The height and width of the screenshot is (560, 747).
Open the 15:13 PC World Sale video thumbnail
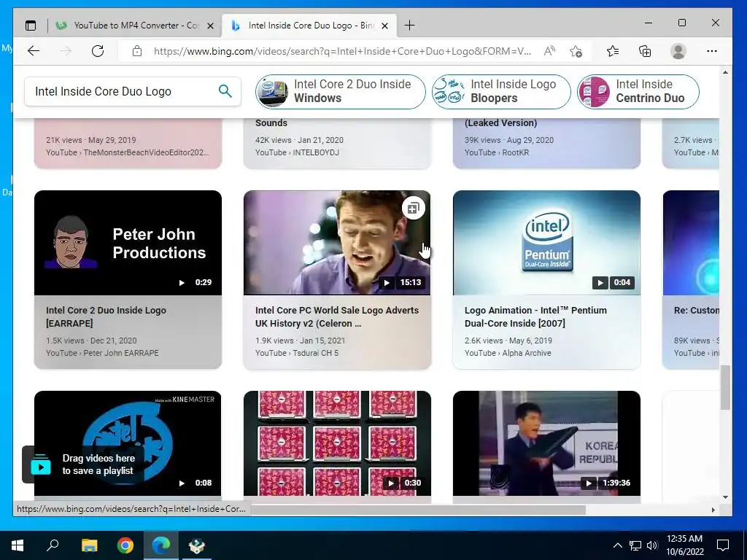point(337,243)
